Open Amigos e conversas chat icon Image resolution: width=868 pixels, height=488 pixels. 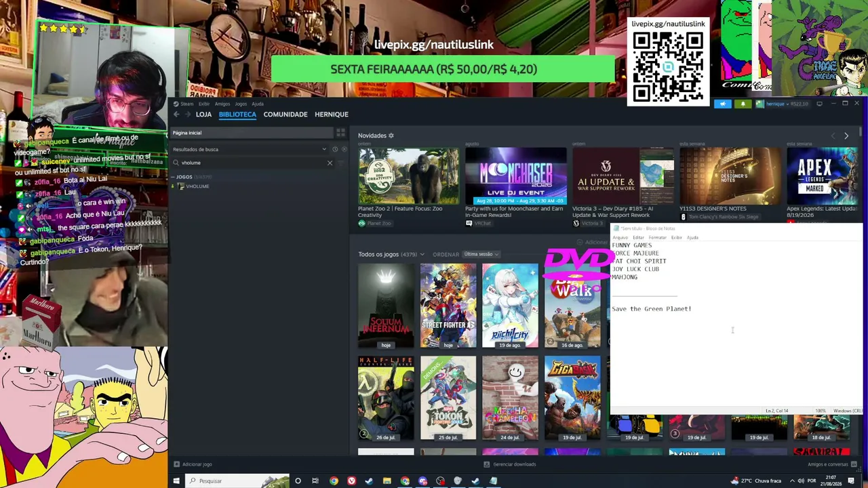click(x=854, y=464)
